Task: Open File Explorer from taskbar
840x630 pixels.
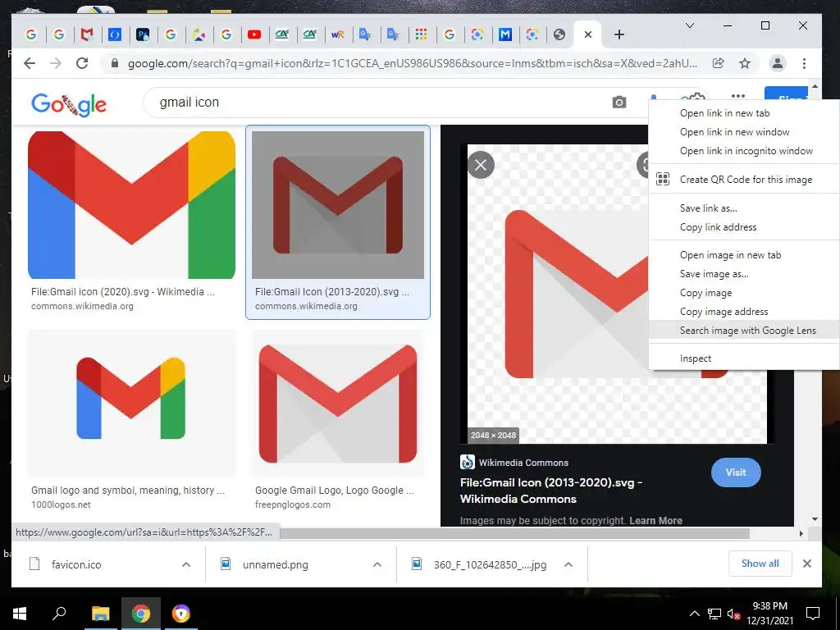Action: point(100,614)
